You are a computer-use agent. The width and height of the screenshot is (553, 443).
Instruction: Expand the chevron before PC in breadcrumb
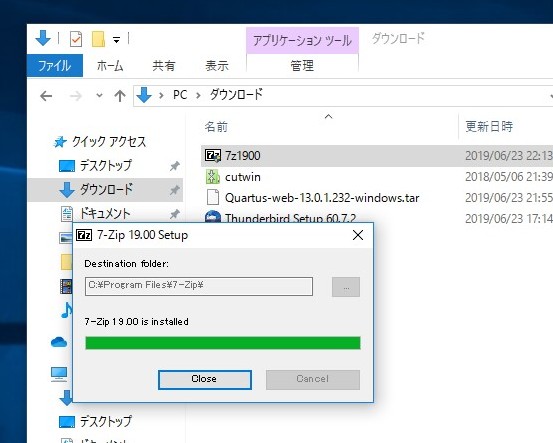tap(161, 95)
